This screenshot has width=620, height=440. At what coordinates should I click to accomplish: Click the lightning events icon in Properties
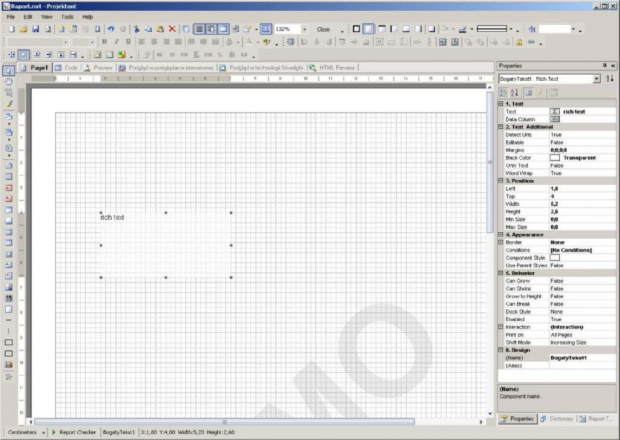pos(540,93)
